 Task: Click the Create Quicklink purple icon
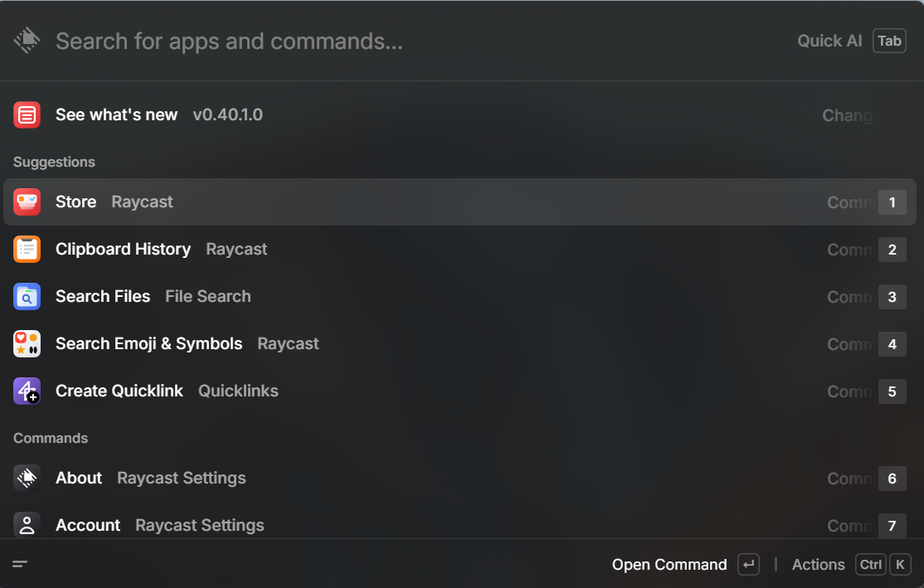click(x=27, y=391)
